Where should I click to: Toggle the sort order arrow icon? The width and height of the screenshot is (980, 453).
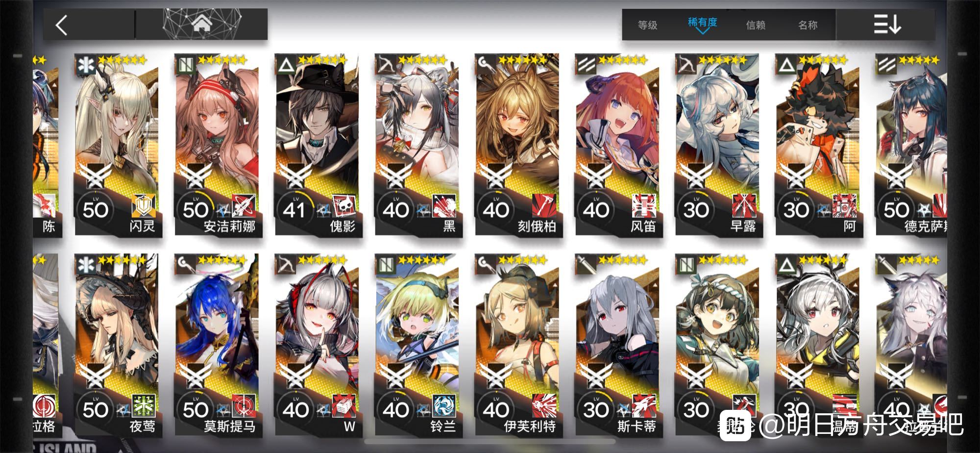coord(887,24)
